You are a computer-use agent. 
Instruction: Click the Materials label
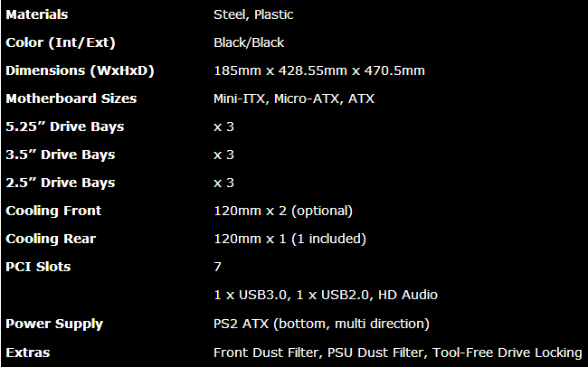[37, 14]
